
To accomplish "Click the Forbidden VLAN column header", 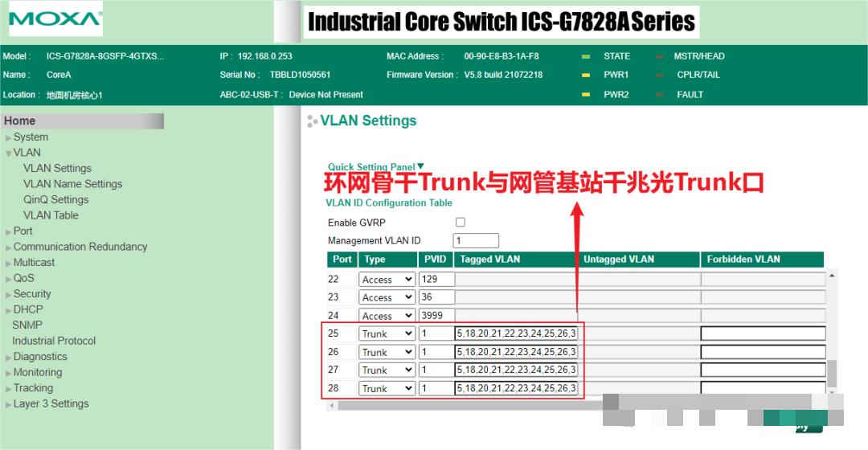I will pos(762,259).
